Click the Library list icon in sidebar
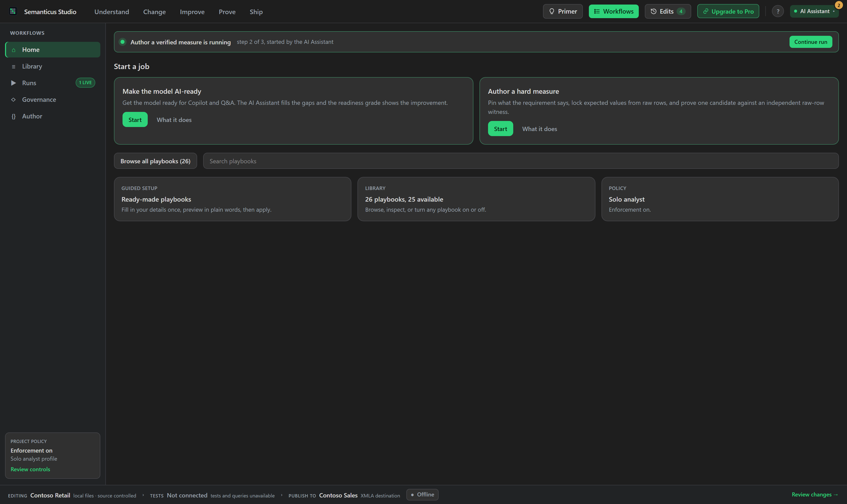 (x=14, y=67)
